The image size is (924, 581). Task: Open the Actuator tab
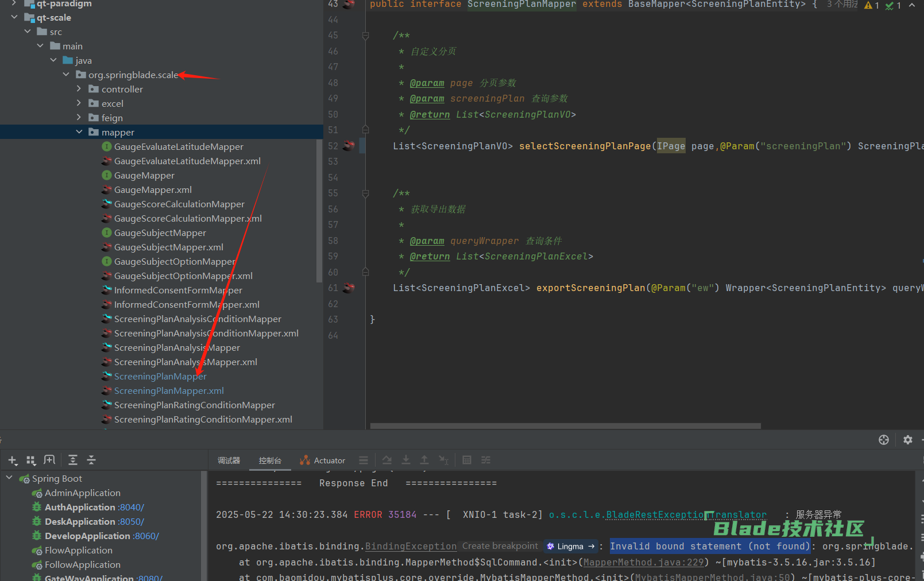coord(322,460)
